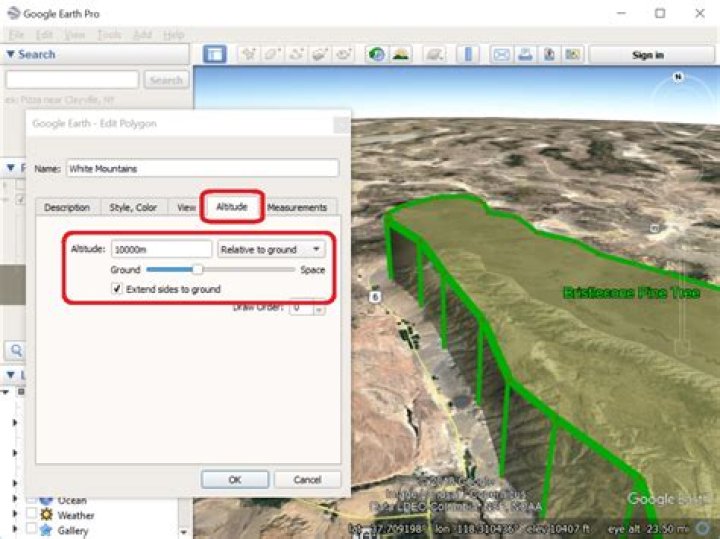Expand the Gallery layer tree item

point(15,530)
